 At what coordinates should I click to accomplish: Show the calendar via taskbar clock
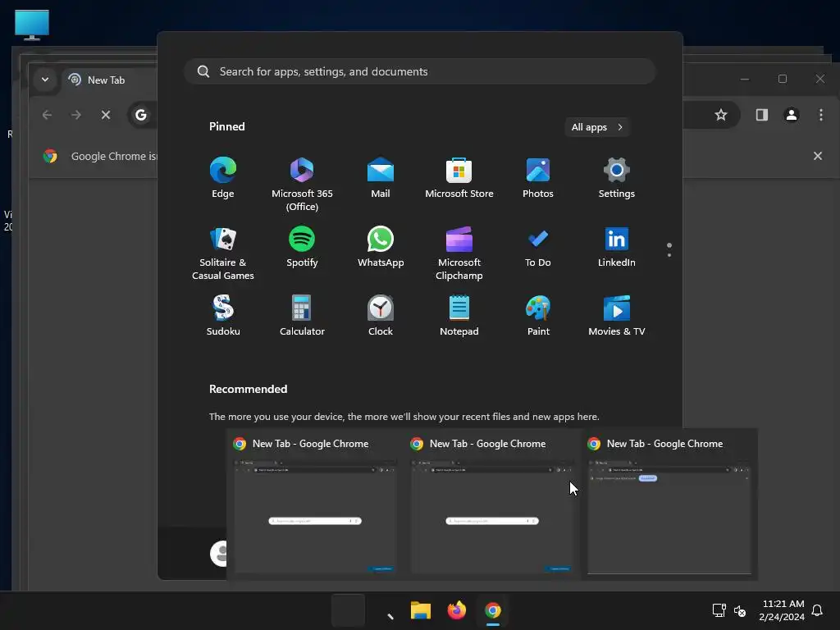(782, 610)
